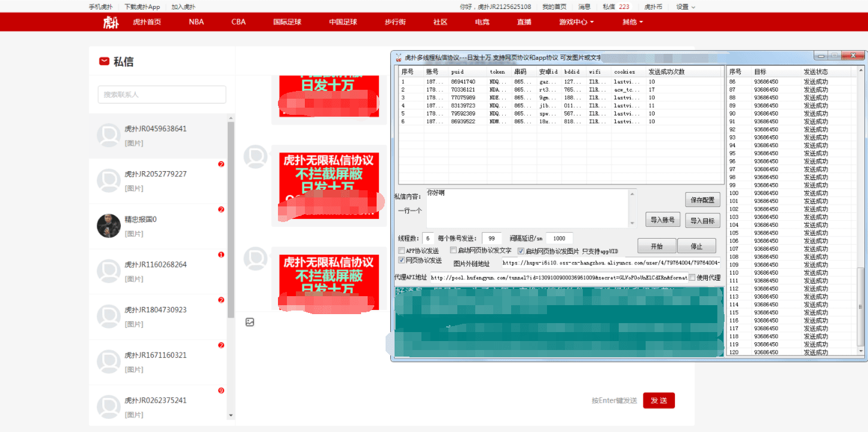868x432 pixels.
Task: Open the 社区 nav item
Action: tap(441, 22)
